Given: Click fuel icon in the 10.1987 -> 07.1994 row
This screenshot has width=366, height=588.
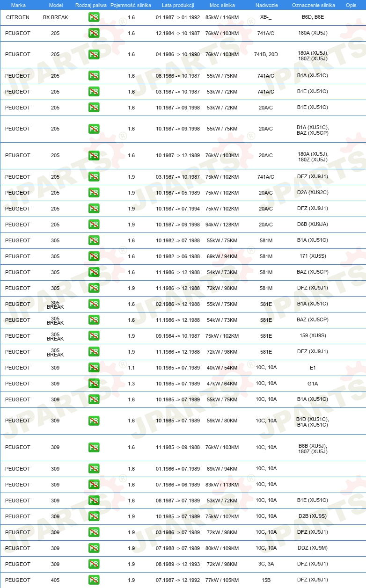Looking at the screenshot, I should click(x=94, y=209).
